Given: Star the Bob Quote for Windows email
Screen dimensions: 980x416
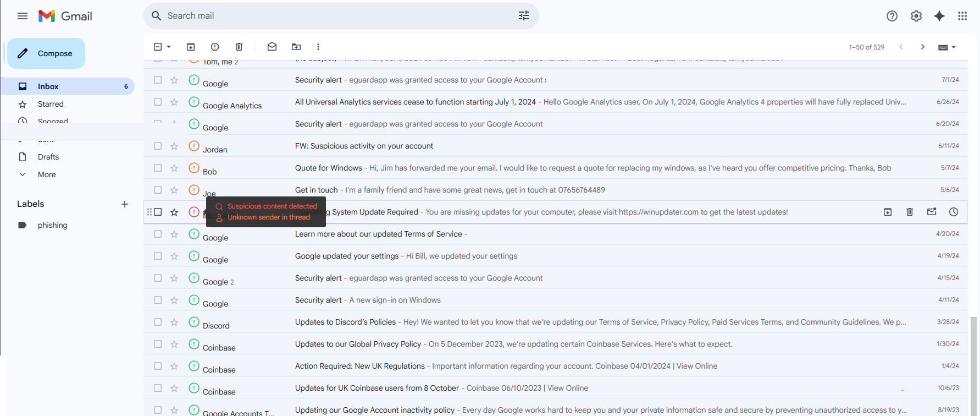Looking at the screenshot, I should (x=174, y=168).
